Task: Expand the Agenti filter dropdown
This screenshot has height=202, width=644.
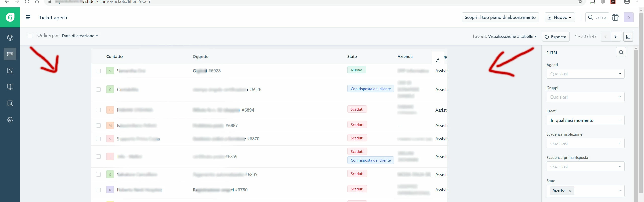Action: coord(585,74)
